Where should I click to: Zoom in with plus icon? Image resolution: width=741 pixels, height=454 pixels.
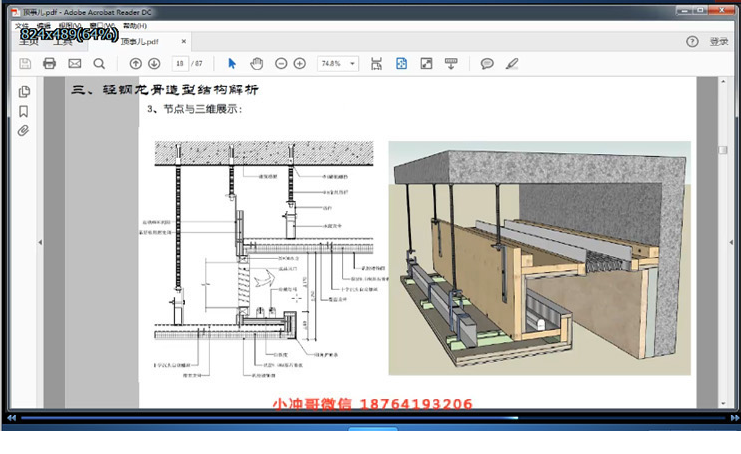coord(300,63)
